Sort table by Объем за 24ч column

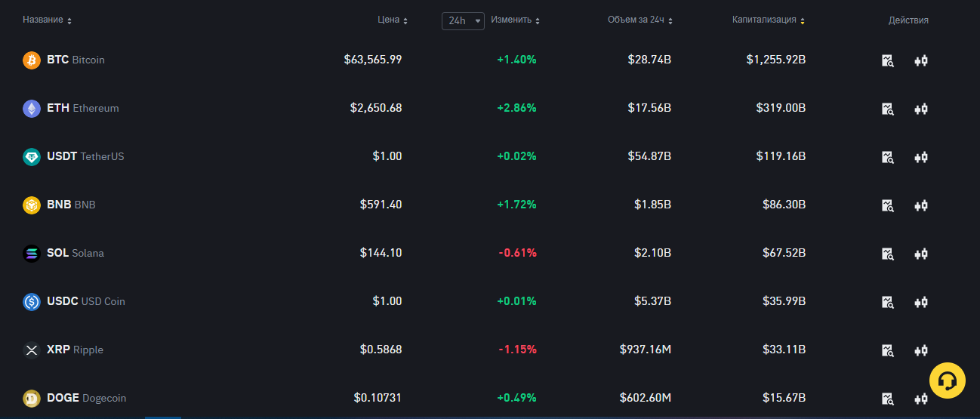click(640, 20)
